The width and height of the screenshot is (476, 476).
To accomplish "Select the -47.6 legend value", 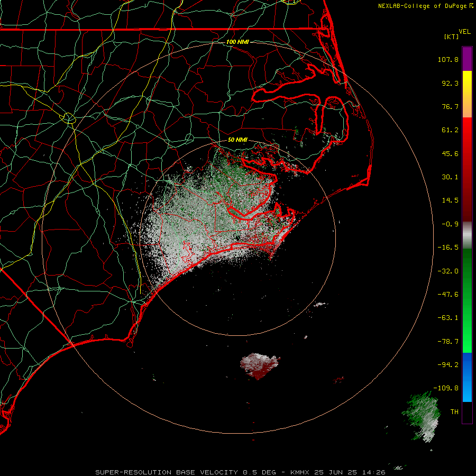I will tap(448, 295).
